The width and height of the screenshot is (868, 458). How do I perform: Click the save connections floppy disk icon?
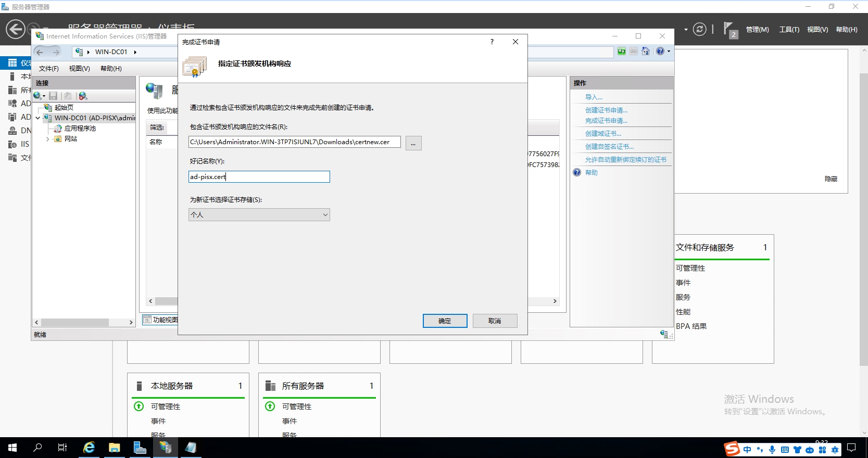tap(53, 96)
